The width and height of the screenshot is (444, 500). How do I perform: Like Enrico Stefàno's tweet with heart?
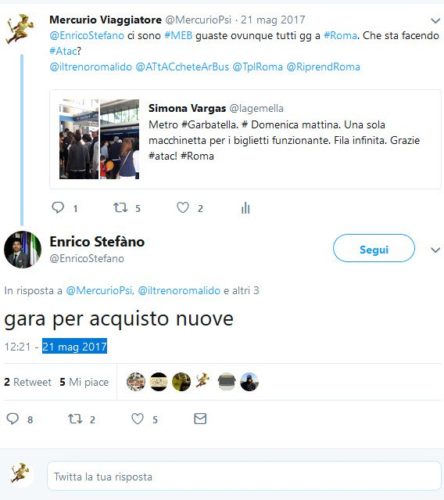pos(137,419)
